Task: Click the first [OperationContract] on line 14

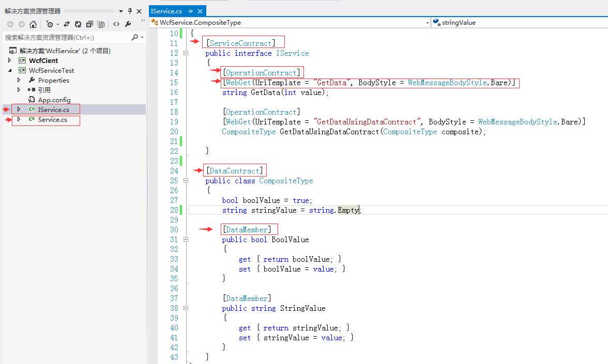Action: point(262,73)
